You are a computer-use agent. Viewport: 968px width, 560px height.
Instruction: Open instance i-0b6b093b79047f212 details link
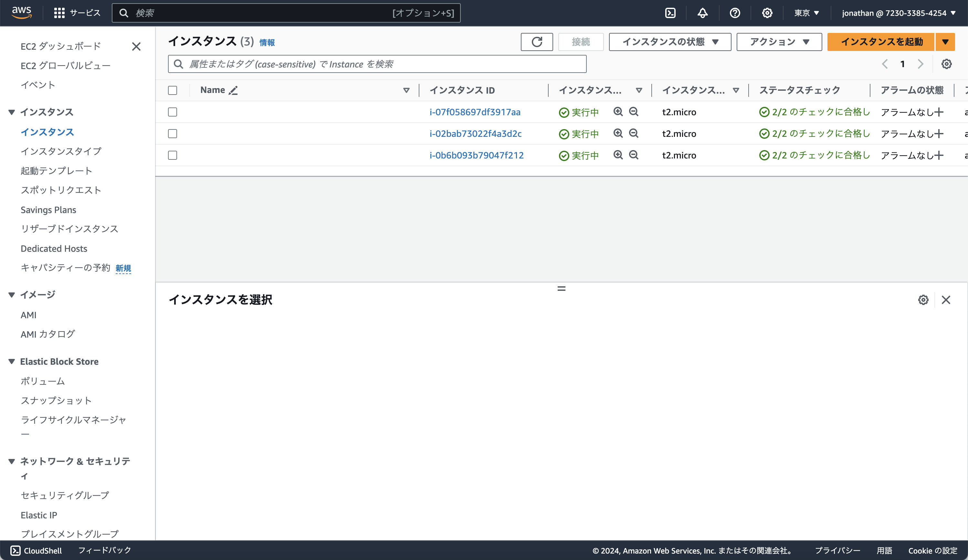476,155
